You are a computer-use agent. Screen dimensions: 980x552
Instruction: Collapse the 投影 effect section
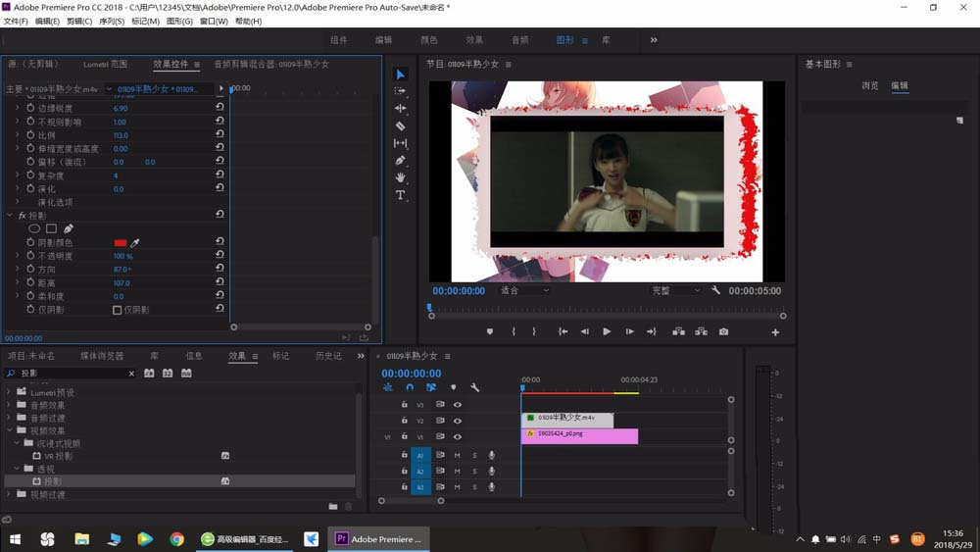tap(10, 215)
